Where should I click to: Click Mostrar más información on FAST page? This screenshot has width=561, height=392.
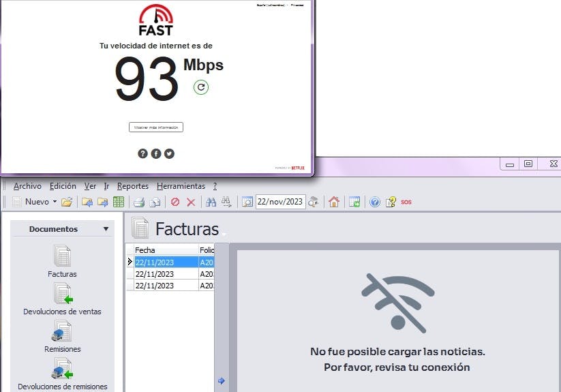click(156, 127)
